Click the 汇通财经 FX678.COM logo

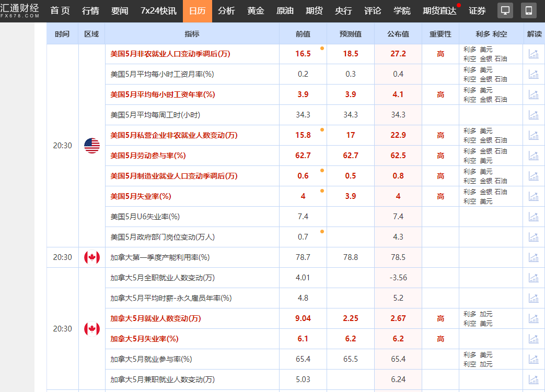tap(20, 10)
